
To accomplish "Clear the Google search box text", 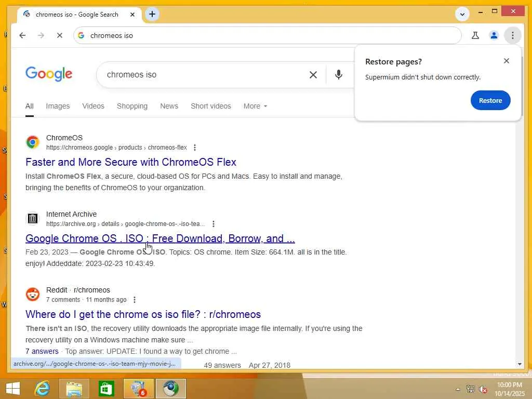I will tap(313, 75).
